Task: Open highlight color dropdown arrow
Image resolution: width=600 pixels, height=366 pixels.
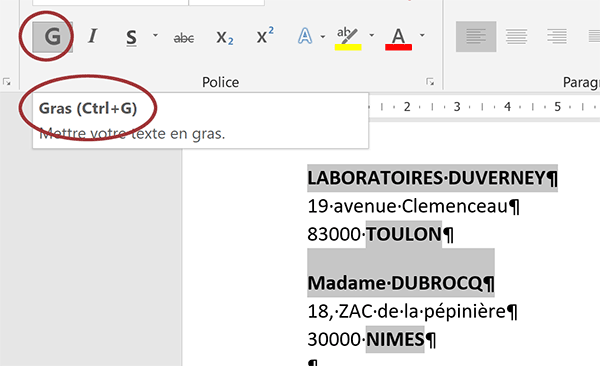Action: coord(372,35)
